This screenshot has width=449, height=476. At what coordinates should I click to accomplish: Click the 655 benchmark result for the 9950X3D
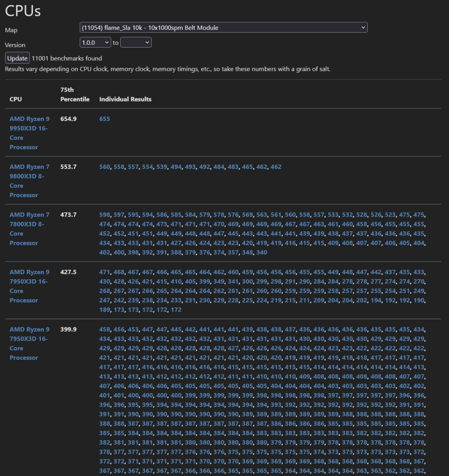click(105, 119)
